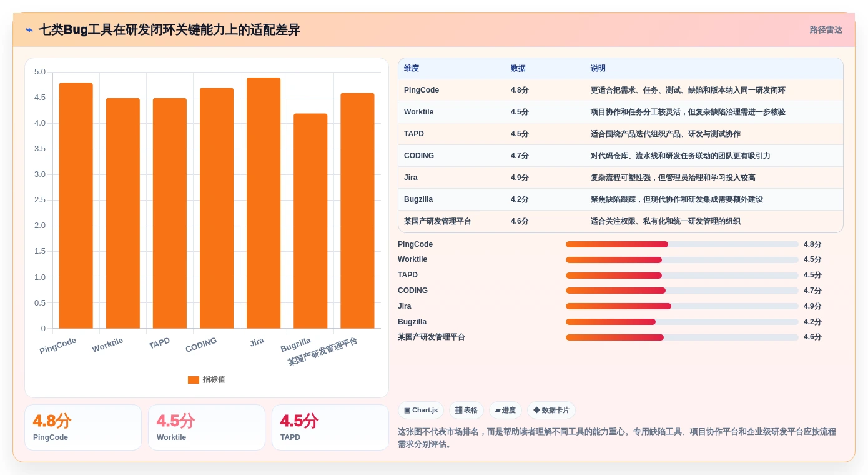Click the TAPD progress bar

682,275
